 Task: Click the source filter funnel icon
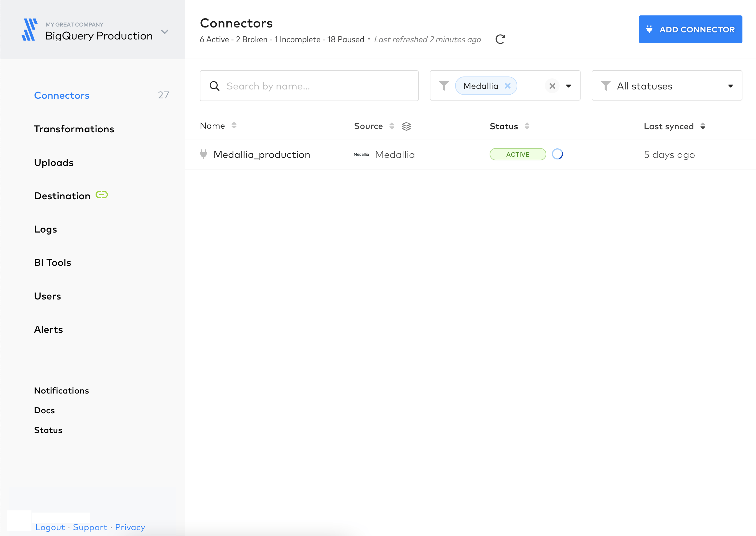point(444,86)
